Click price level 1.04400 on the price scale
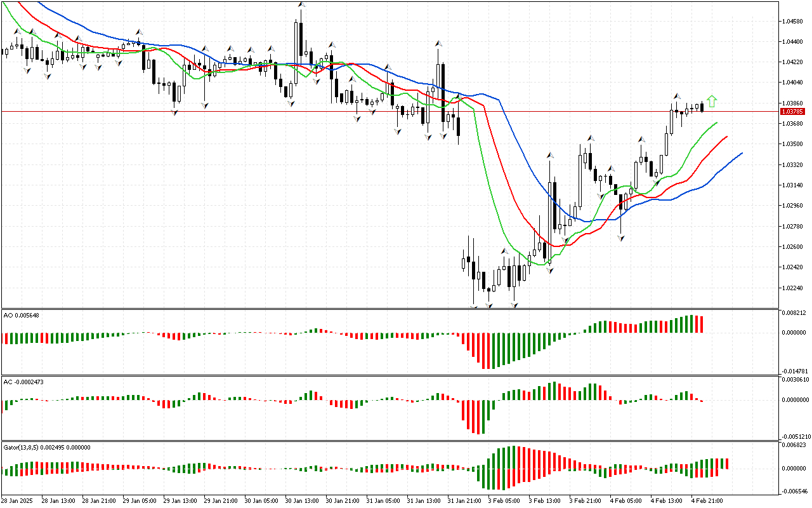Screen dimensions: 812x508 point(793,42)
